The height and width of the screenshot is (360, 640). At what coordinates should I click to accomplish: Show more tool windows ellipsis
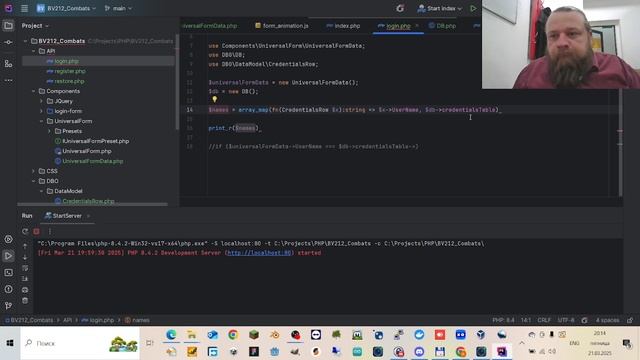(x=8, y=80)
